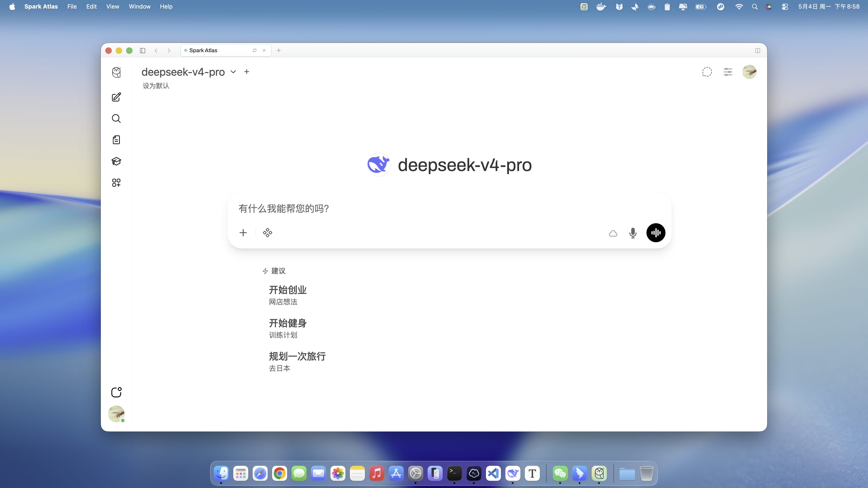Reload the Spark Atlas tab
The height and width of the screenshot is (488, 868).
(254, 51)
